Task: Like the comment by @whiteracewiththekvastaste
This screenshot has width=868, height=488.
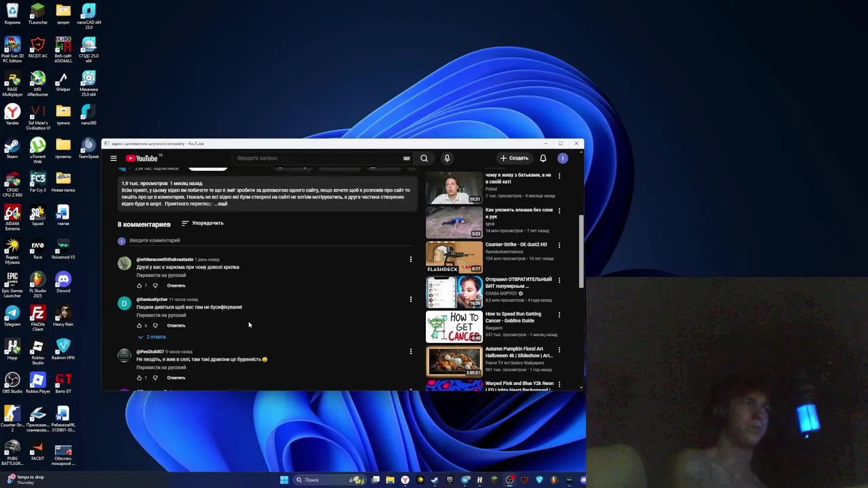Action: click(139, 285)
